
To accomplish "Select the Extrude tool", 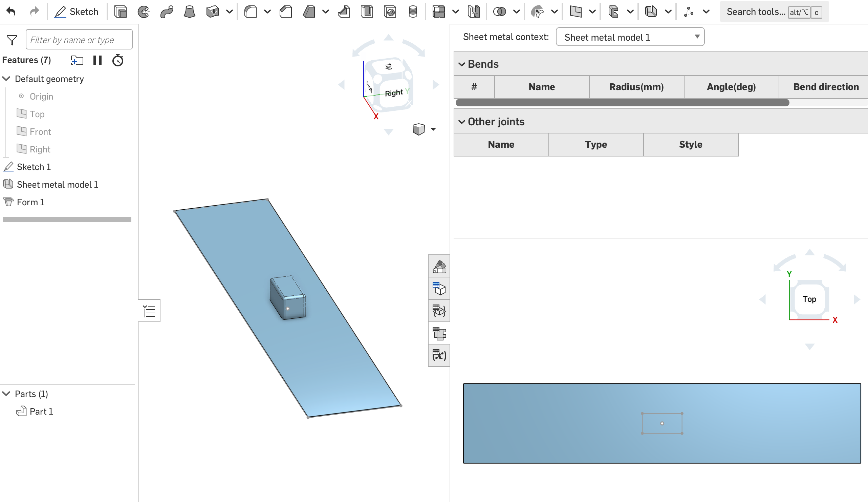I will [120, 12].
